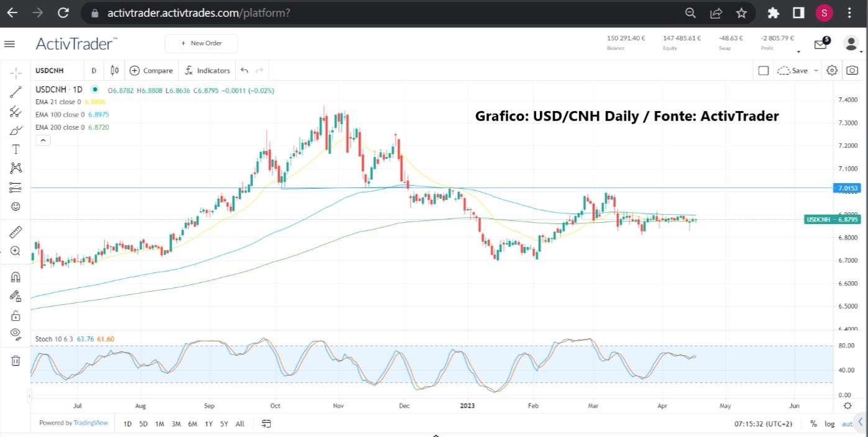The width and height of the screenshot is (868, 437).
Task: Select the text annotation tool
Action: (x=16, y=149)
